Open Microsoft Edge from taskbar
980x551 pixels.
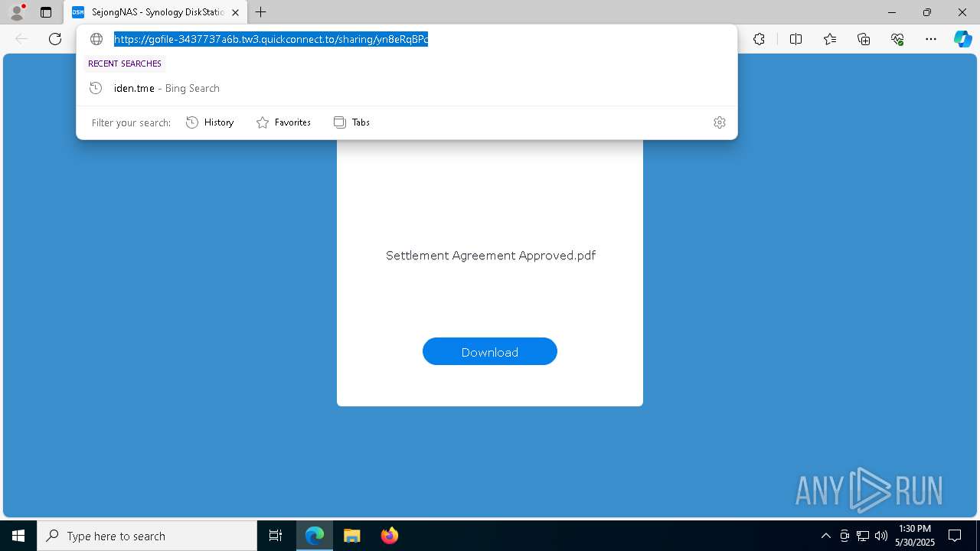coord(315,536)
